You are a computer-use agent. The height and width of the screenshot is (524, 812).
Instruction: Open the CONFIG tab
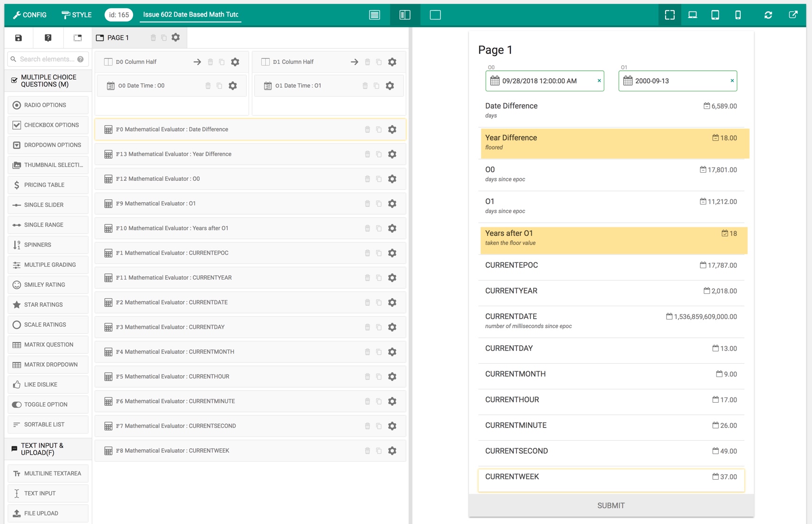coord(29,15)
